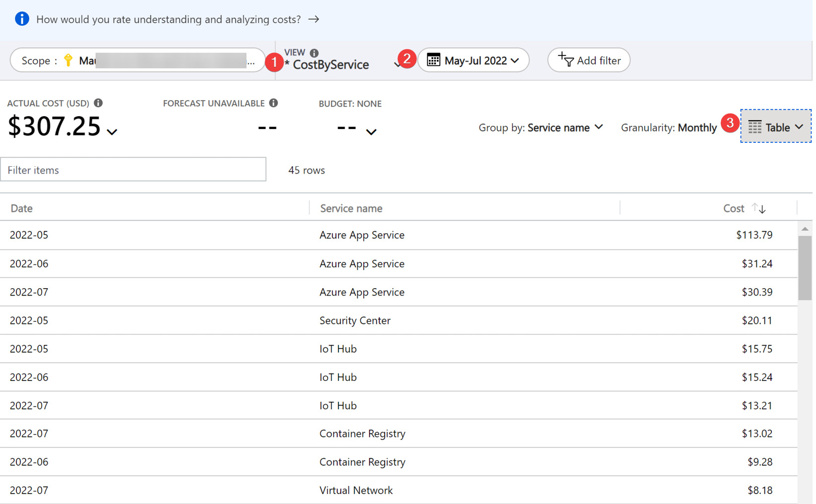Click the $307.25 total cost value
Image resolution: width=816 pixels, height=504 pixels.
pos(55,126)
